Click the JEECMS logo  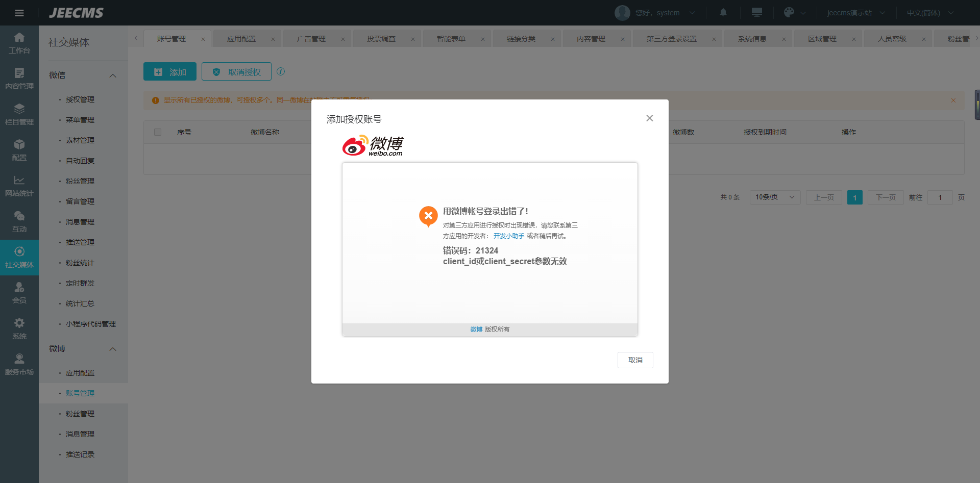(x=76, y=13)
